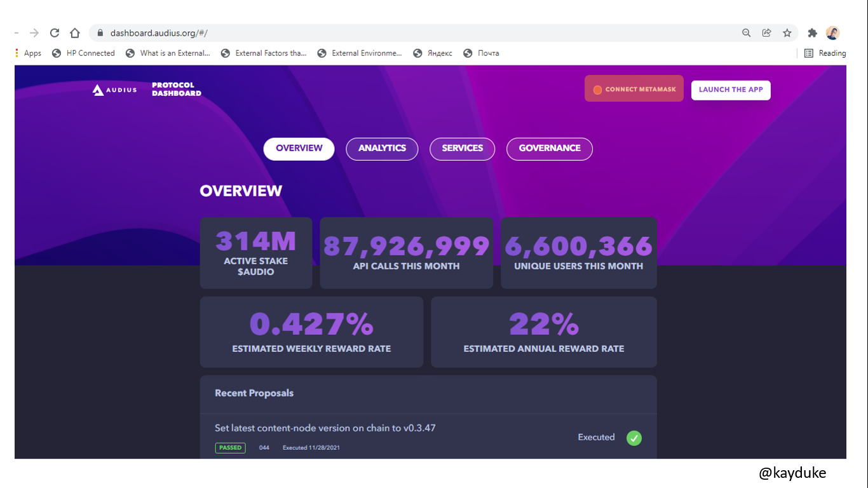Click the PASSED status badge
The image size is (868, 488).
point(230,448)
